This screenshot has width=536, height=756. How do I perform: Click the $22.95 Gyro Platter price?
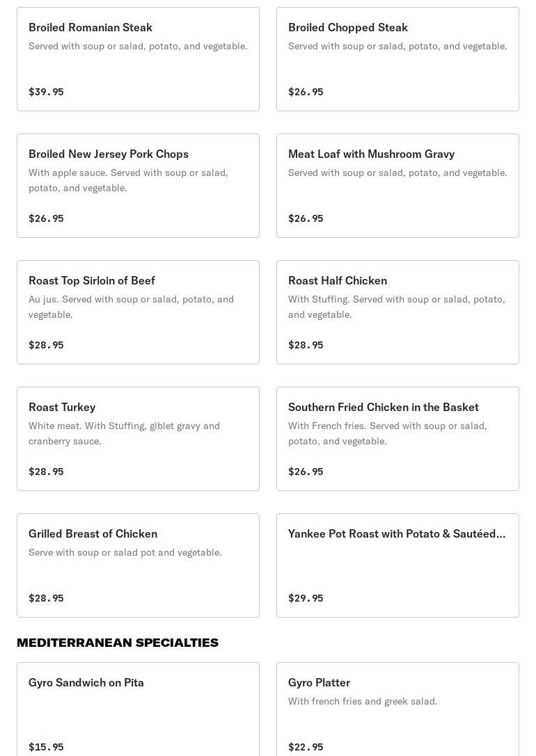pos(306,747)
